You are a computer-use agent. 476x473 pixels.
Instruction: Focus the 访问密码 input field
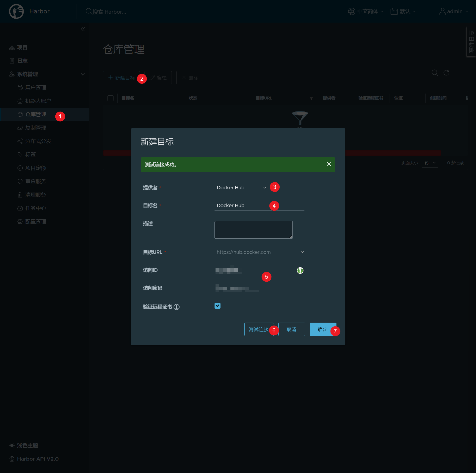(259, 288)
